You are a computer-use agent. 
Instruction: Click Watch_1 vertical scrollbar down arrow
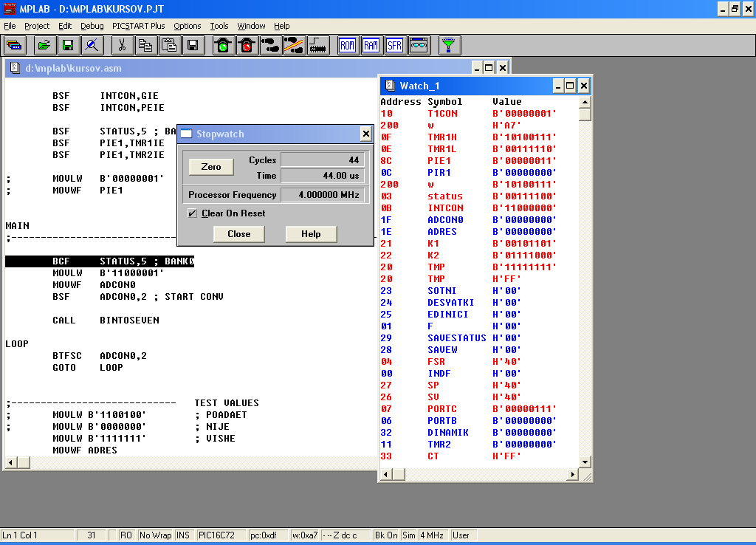[x=585, y=462]
